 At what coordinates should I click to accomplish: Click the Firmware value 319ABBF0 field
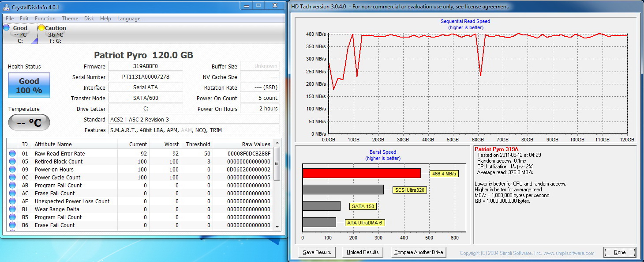145,66
